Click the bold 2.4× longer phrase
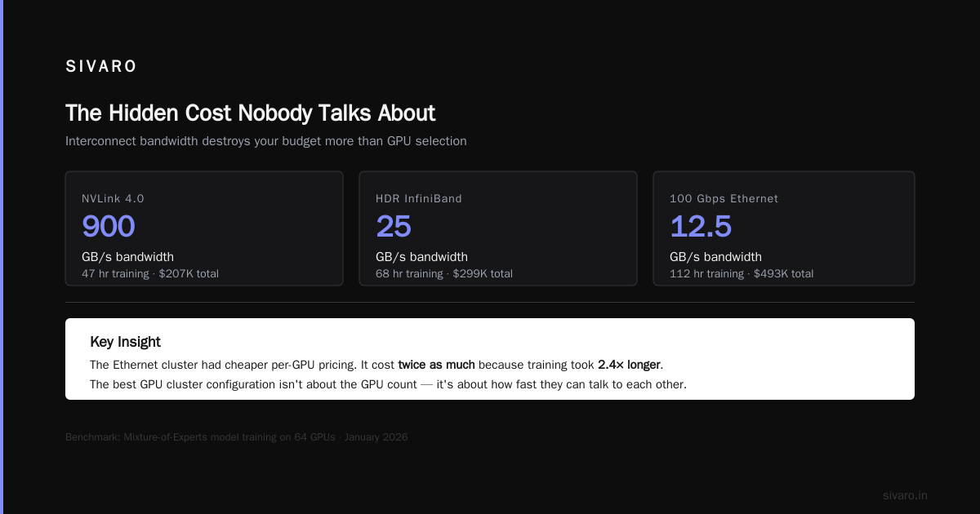This screenshot has height=514, width=980. click(x=629, y=365)
